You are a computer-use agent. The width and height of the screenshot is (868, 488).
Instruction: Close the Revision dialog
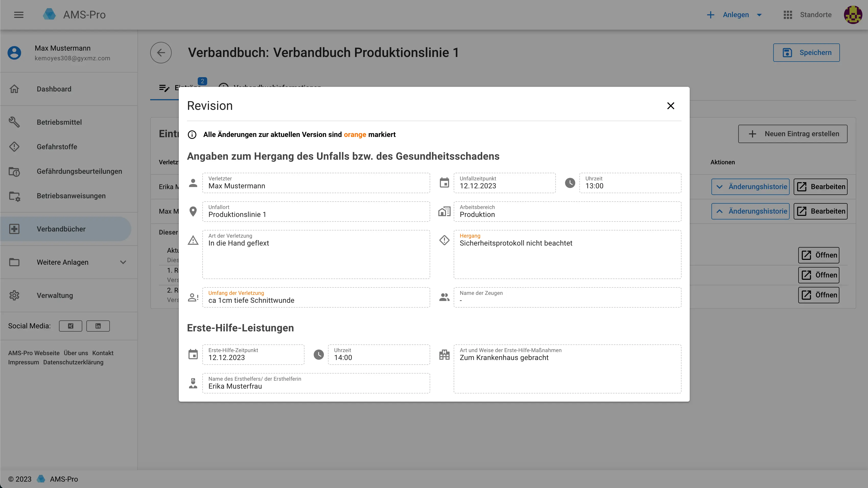pos(671,106)
